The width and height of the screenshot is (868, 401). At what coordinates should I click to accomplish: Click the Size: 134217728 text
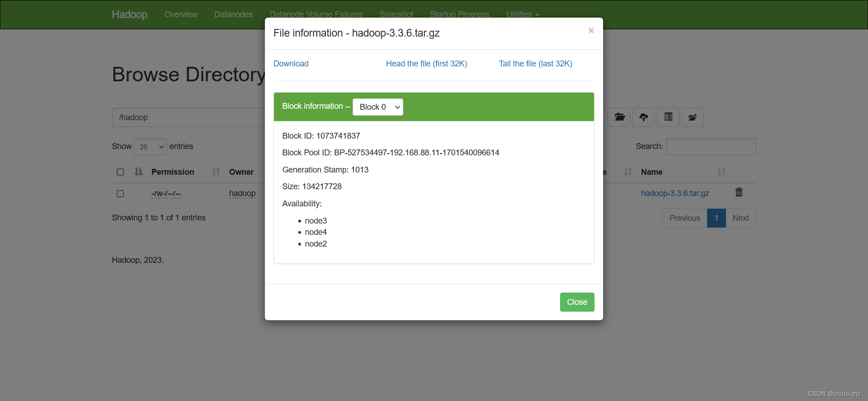coord(312,187)
